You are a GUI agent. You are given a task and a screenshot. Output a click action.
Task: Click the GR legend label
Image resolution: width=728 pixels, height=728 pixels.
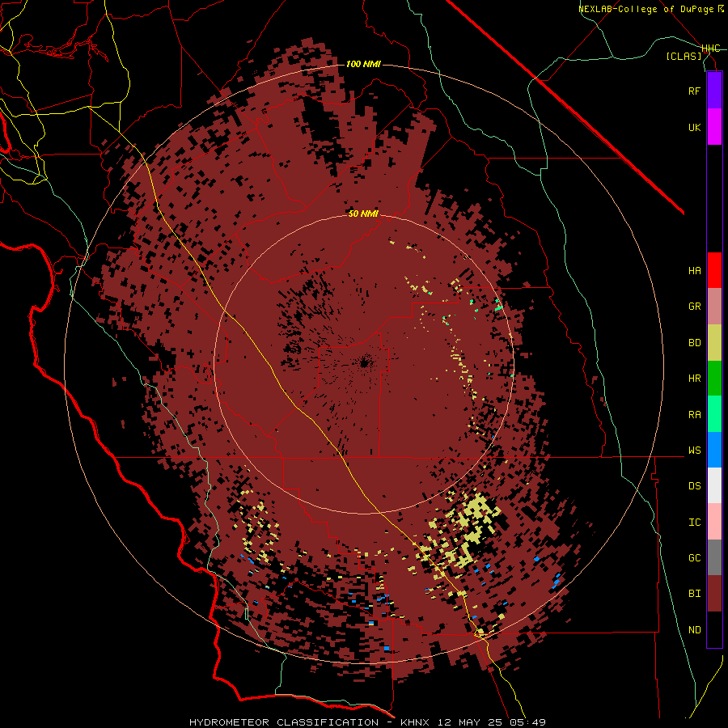[x=694, y=307]
